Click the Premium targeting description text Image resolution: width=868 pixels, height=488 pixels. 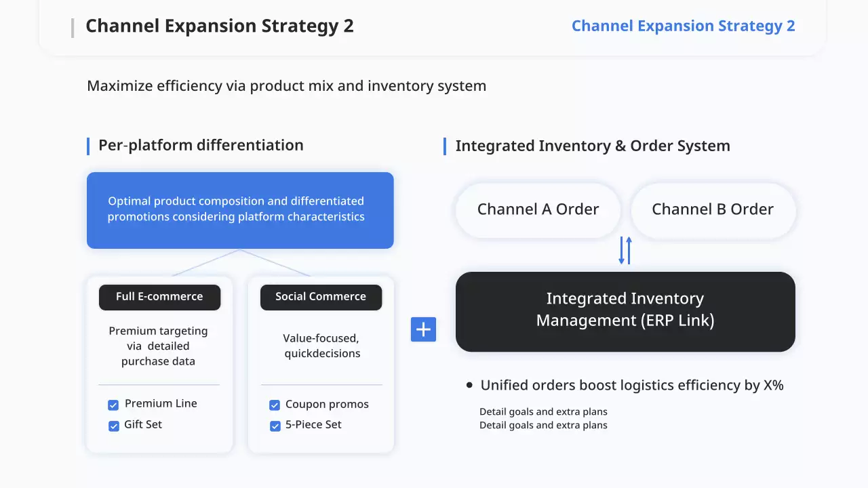(x=159, y=346)
